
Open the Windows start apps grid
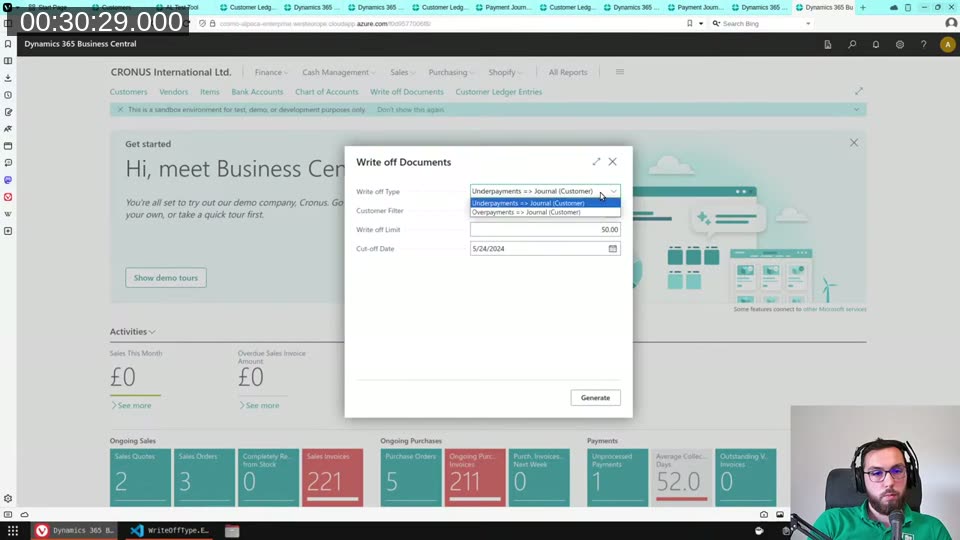pos(12,531)
